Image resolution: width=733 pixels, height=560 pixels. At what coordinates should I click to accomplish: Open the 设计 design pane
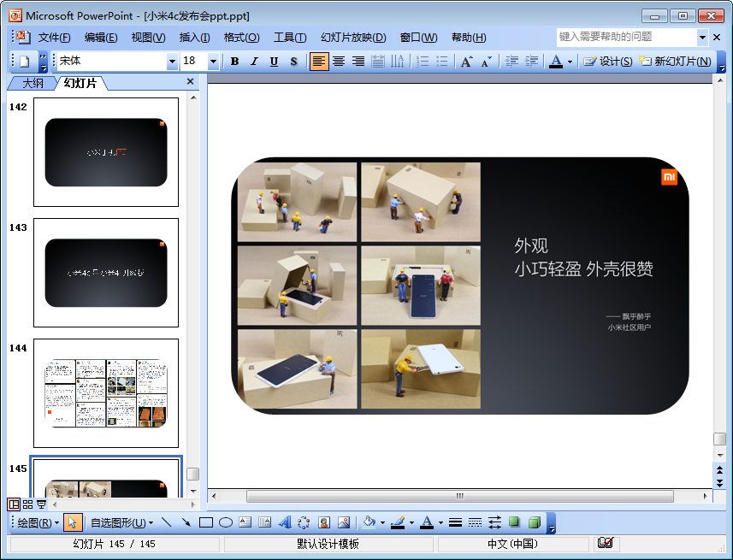pos(608,62)
